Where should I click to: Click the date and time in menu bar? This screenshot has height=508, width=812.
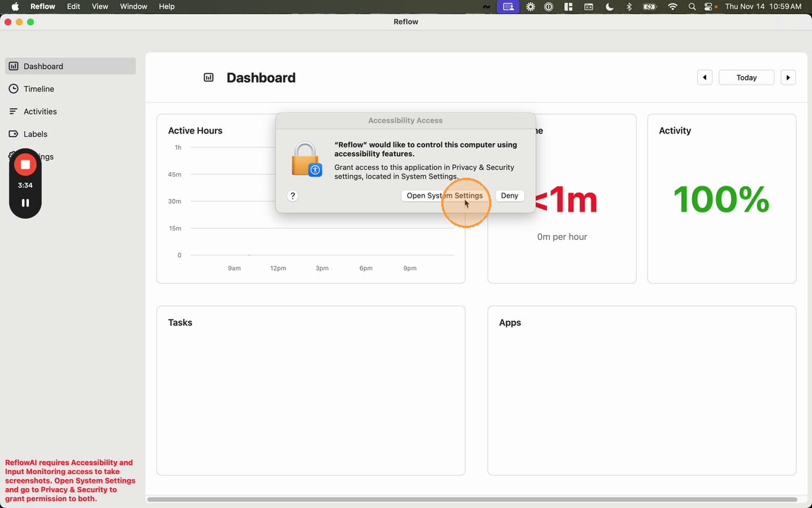click(x=763, y=7)
